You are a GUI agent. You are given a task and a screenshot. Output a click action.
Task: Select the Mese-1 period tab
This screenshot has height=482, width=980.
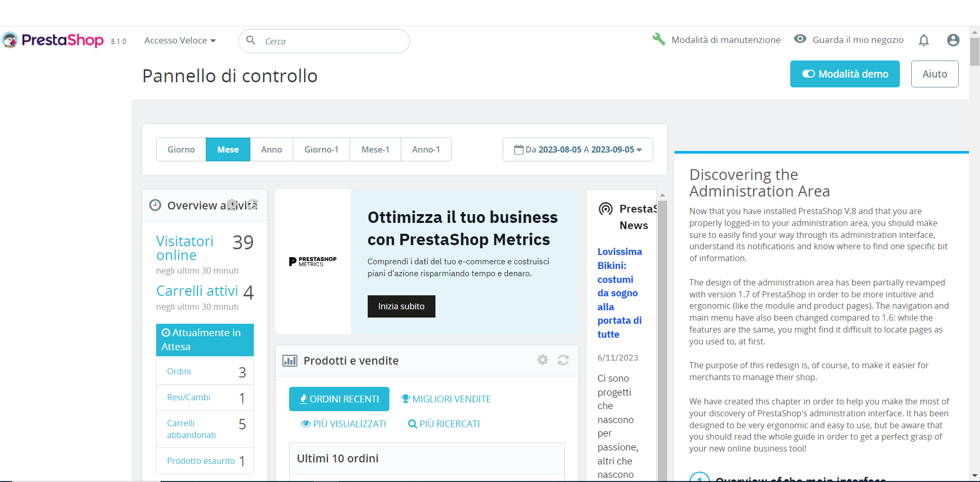[375, 149]
